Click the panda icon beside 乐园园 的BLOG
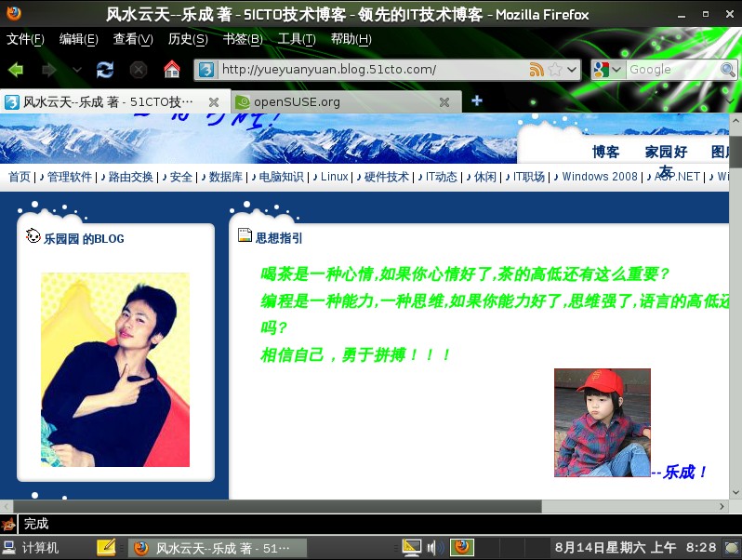The image size is (742, 560). click(x=33, y=235)
